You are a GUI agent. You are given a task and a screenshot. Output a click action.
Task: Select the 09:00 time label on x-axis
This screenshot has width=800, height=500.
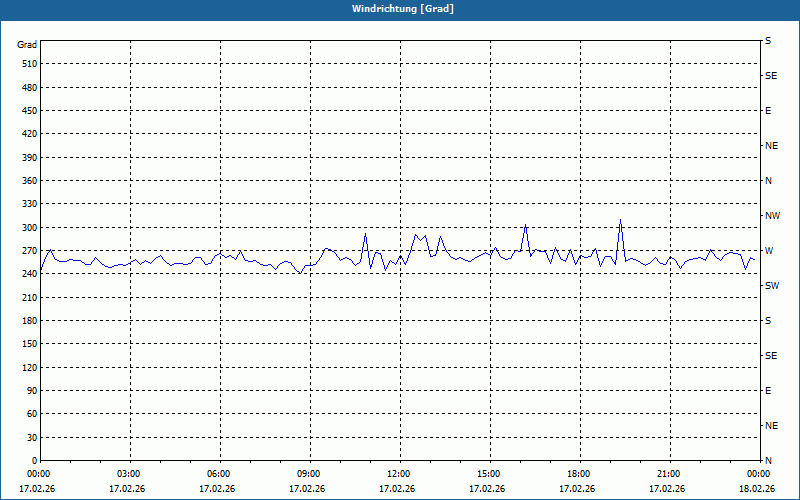click(309, 474)
